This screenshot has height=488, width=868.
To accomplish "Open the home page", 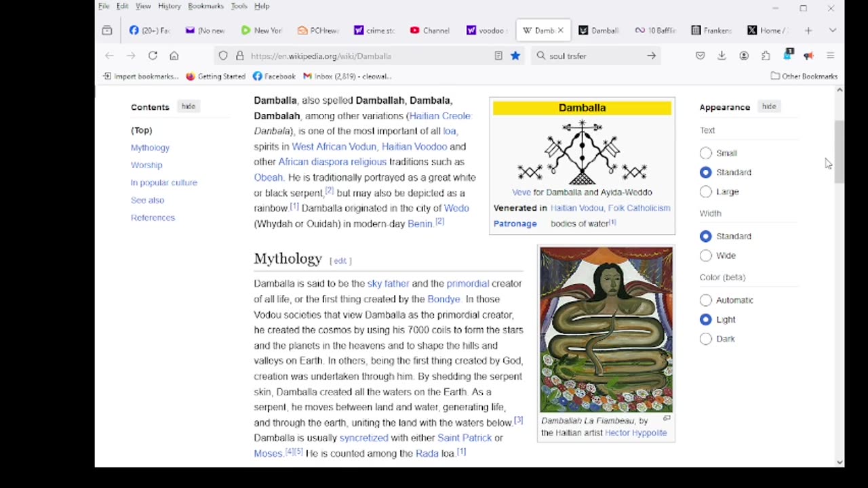I will [x=174, y=56].
